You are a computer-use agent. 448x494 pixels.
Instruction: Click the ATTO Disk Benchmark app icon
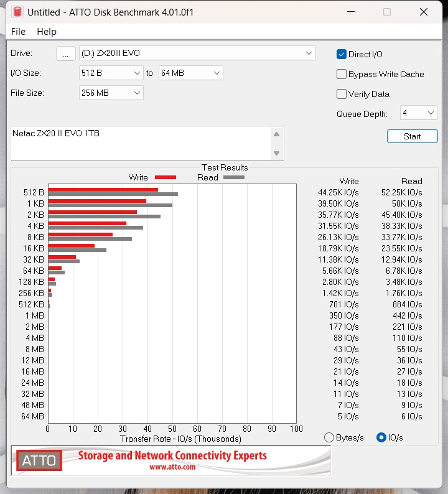coord(17,12)
